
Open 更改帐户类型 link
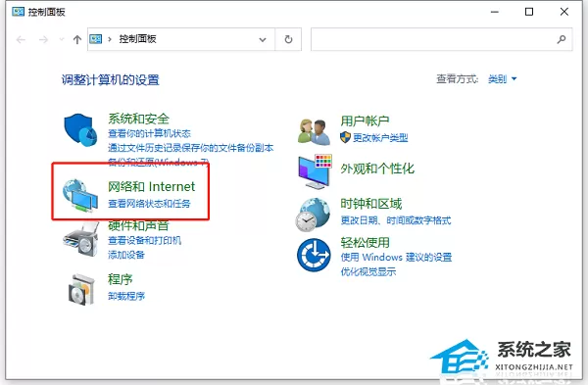click(380, 138)
